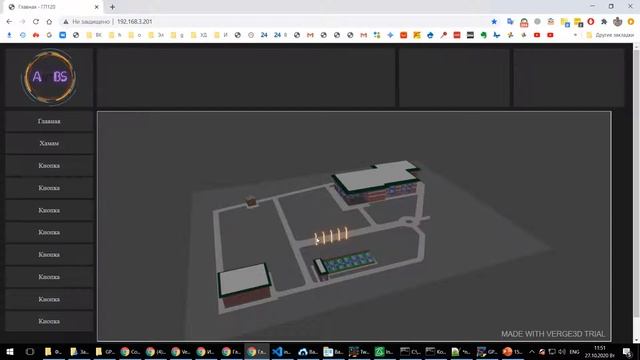Click the glowing arches in 3D scene
This screenshot has width=640, height=360.
[331, 236]
